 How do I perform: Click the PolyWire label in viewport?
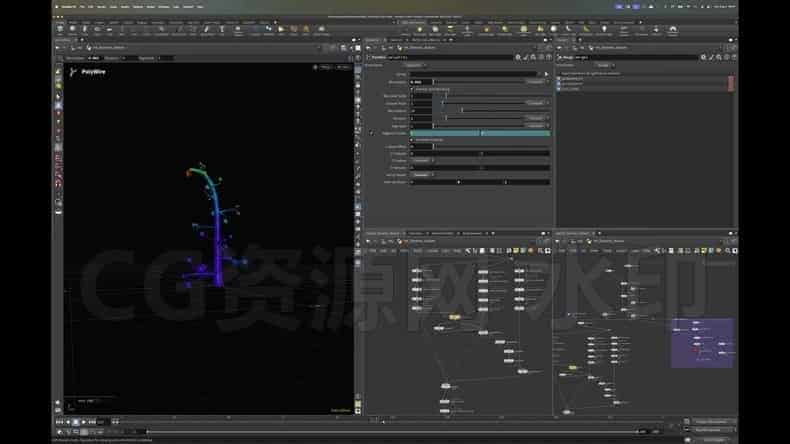(x=93, y=72)
